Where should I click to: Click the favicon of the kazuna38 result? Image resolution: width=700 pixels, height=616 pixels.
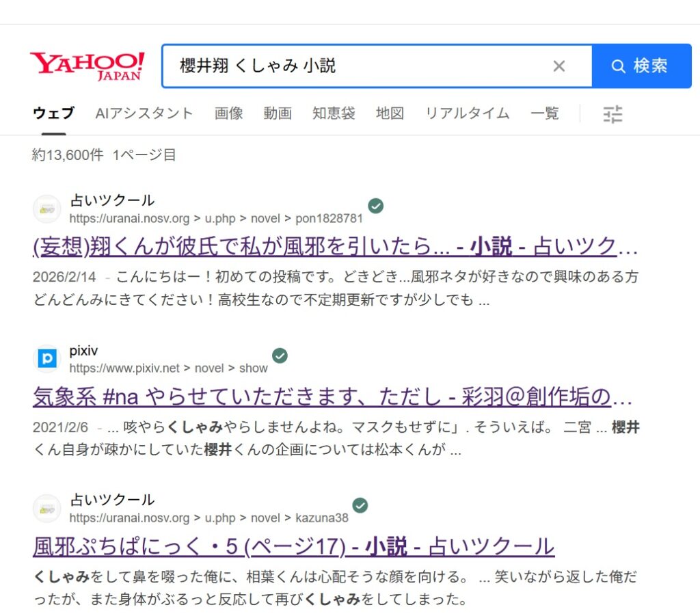click(x=47, y=509)
